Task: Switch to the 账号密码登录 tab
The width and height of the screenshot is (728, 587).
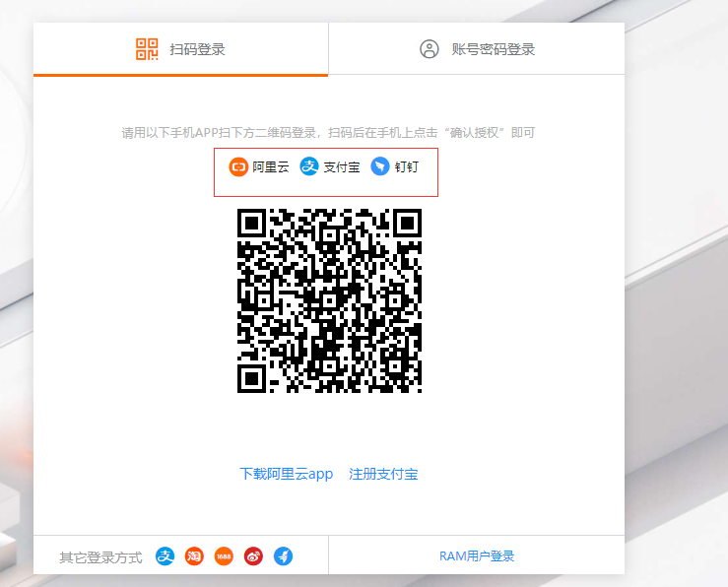Action: (477, 48)
